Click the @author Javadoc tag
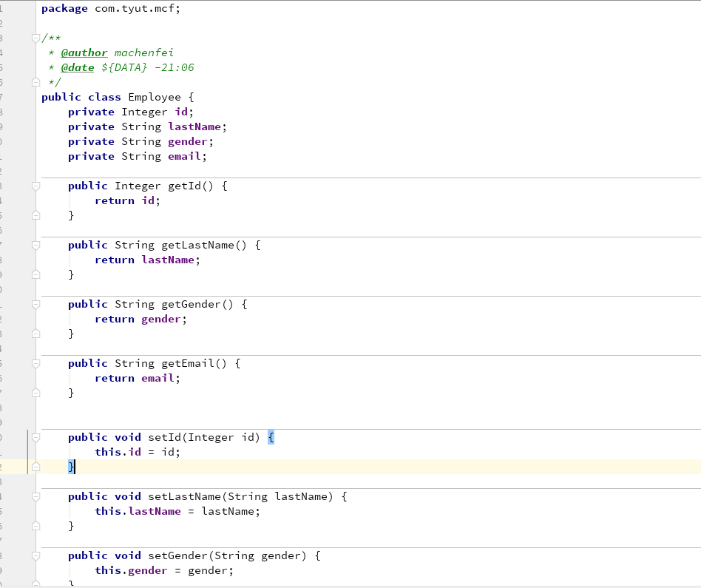 [x=84, y=53]
